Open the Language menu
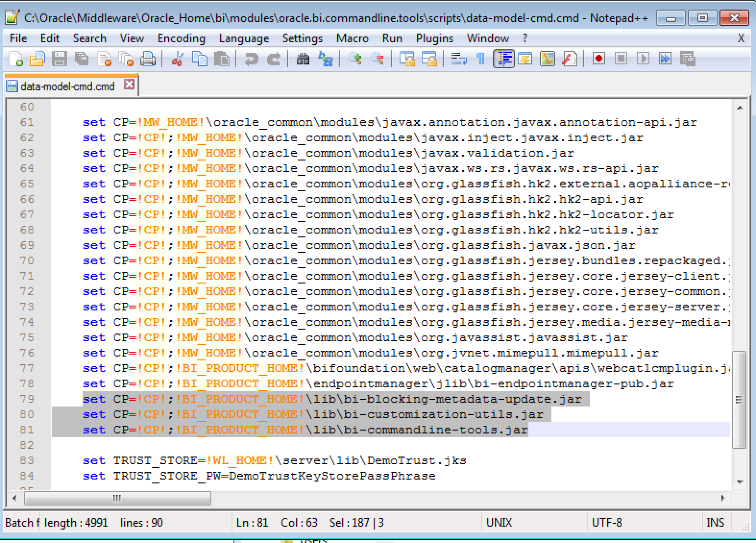Screen dimensions: 756x543 click(x=244, y=38)
